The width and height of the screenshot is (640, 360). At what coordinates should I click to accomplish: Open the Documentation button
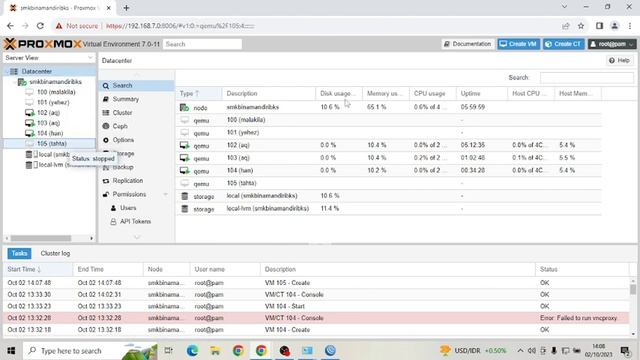tap(468, 44)
